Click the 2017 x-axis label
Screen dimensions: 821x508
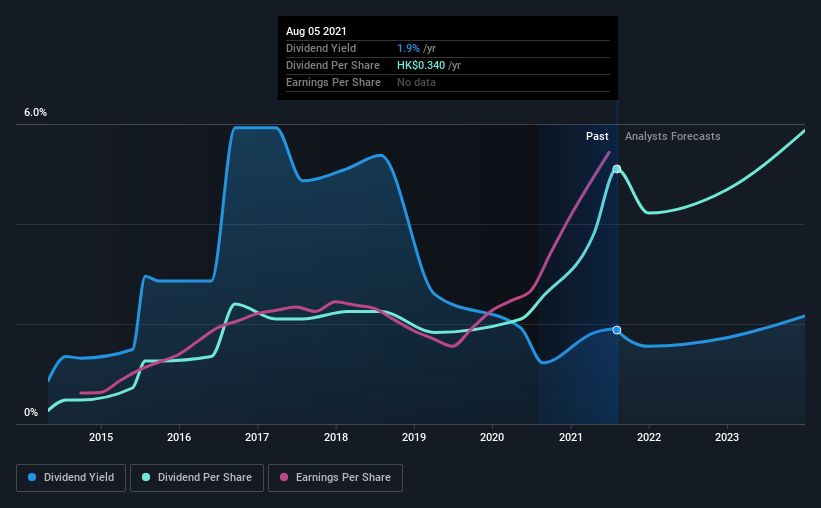(x=257, y=437)
